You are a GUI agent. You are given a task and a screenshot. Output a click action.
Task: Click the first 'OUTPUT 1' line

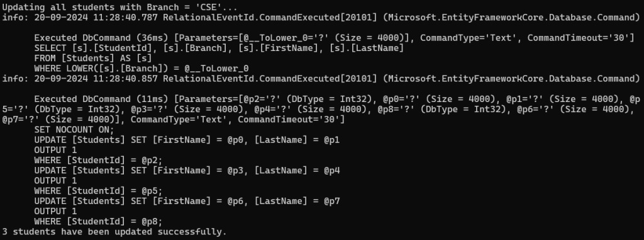point(55,151)
